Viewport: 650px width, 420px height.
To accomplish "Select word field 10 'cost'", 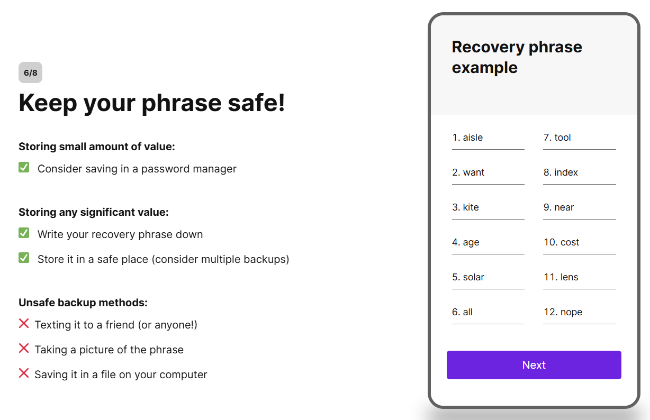I will pyautogui.click(x=579, y=243).
